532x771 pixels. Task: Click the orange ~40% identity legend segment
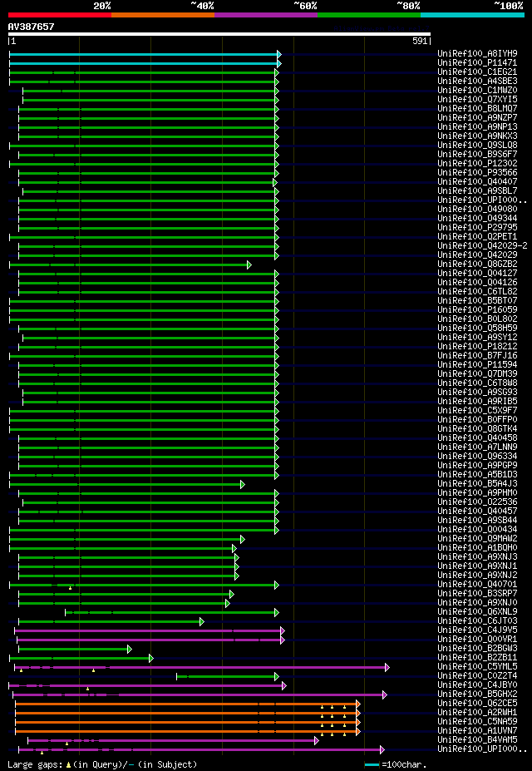pos(163,15)
